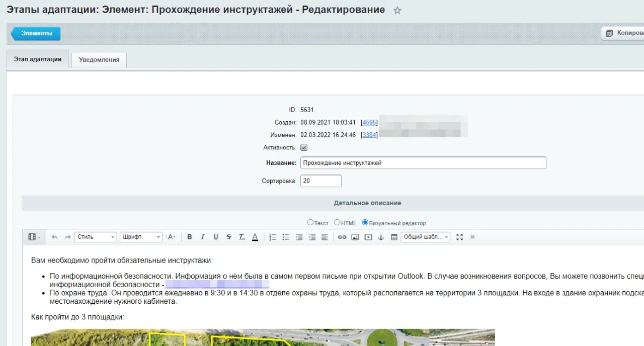The image size is (644, 346).
Task: Open the Шрифт font dropdown
Action: click(x=141, y=237)
